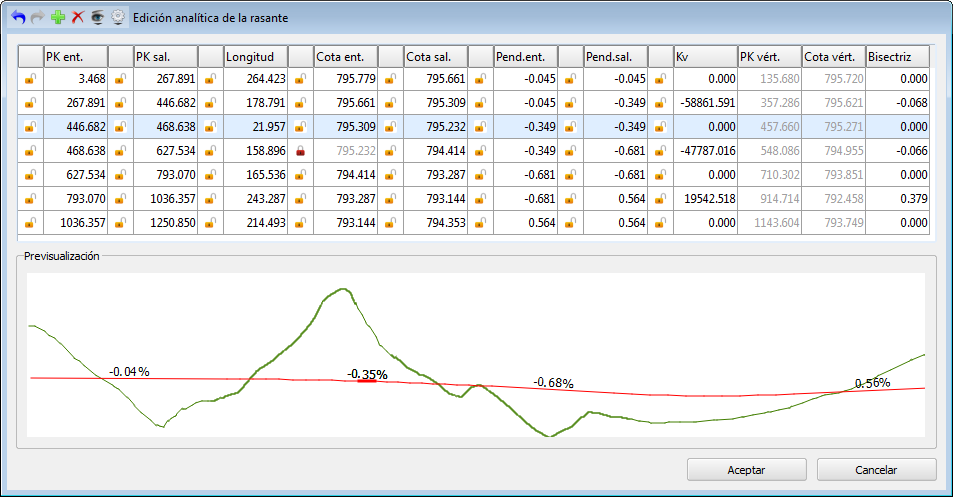The image size is (953, 497).
Task: Edit the PK ent. cell 627.534
Action: [x=76, y=174]
